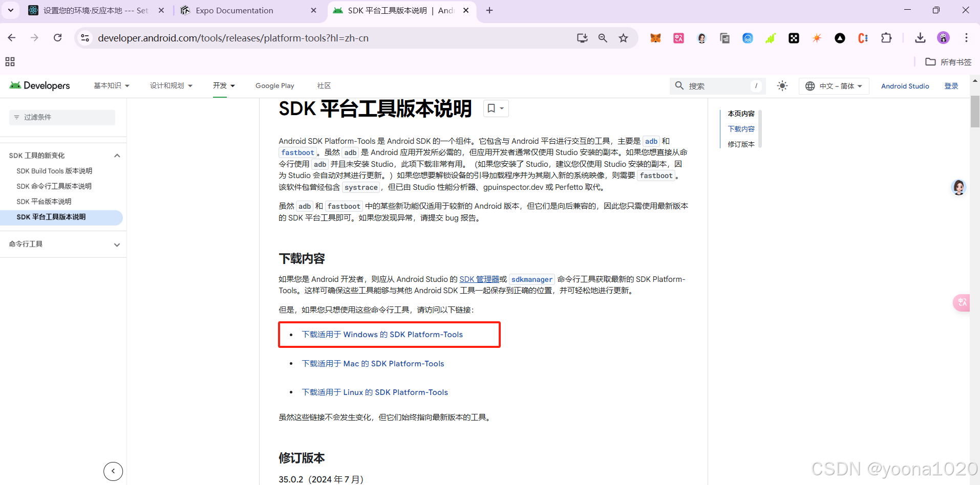Viewport: 980px width, 485px height.
Task: Click the floating avatar assistant icon at right
Action: point(958,187)
